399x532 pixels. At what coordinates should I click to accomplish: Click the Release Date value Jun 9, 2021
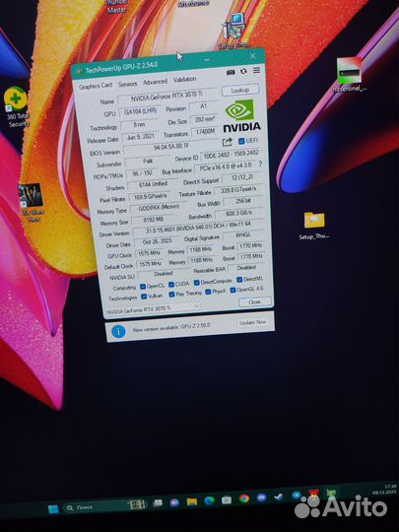tap(140, 137)
